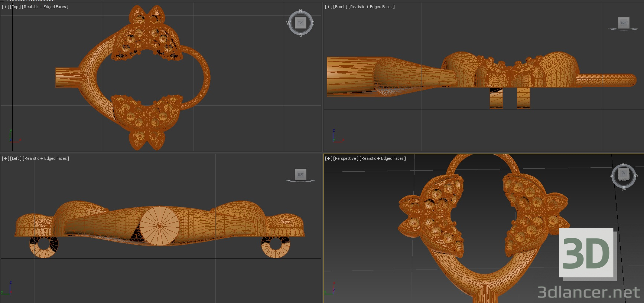Screen dimensions: 644x303
Task: Open the [Perspective] point-of-view viewport menu
Action: tap(345, 158)
